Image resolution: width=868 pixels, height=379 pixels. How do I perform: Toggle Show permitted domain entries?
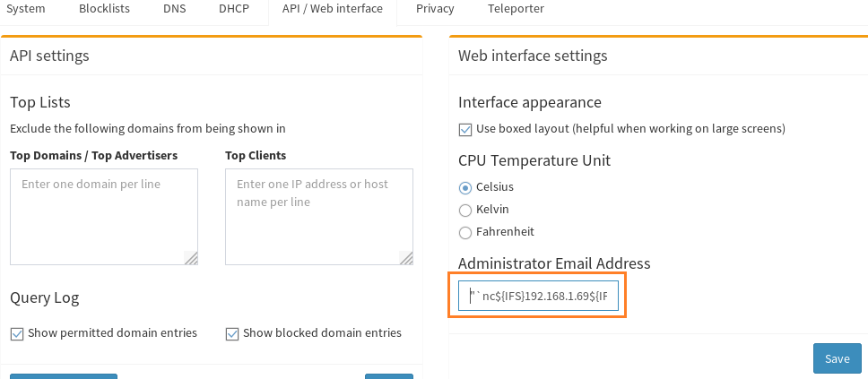coord(17,333)
